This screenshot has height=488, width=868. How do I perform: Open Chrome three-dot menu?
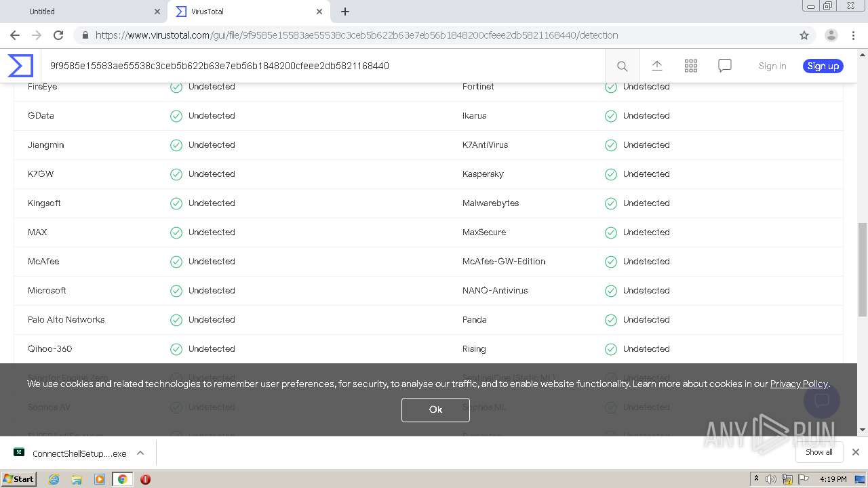click(853, 35)
